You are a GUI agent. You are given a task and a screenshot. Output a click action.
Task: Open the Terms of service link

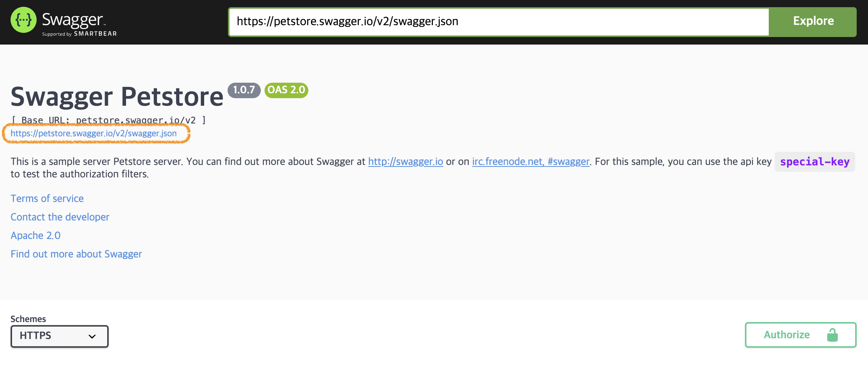coord(47,198)
